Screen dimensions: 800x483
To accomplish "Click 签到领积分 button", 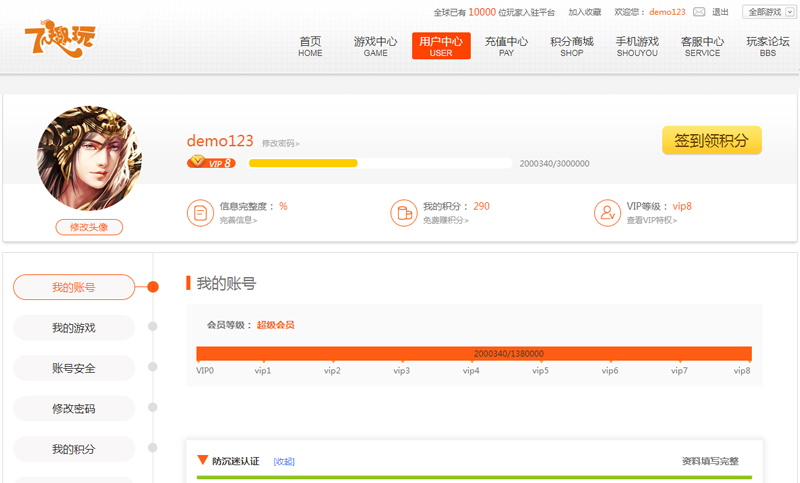I will pos(712,140).
